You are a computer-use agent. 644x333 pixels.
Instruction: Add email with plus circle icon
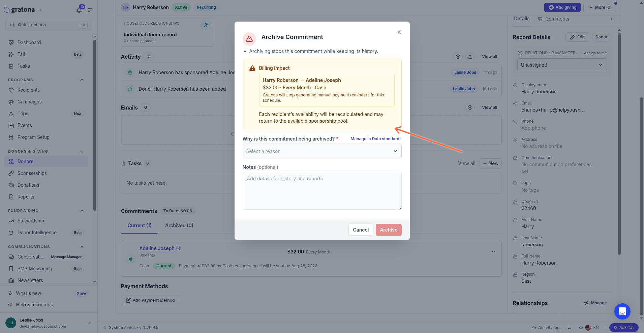pyautogui.click(x=470, y=108)
